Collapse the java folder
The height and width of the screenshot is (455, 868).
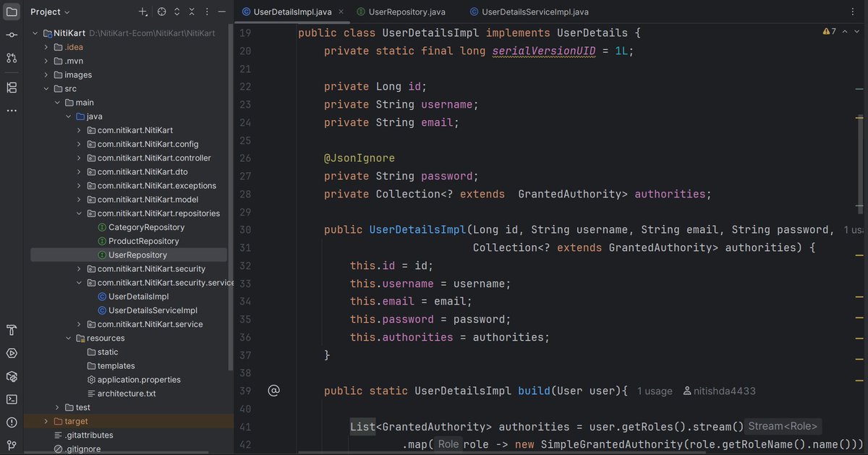click(x=69, y=116)
